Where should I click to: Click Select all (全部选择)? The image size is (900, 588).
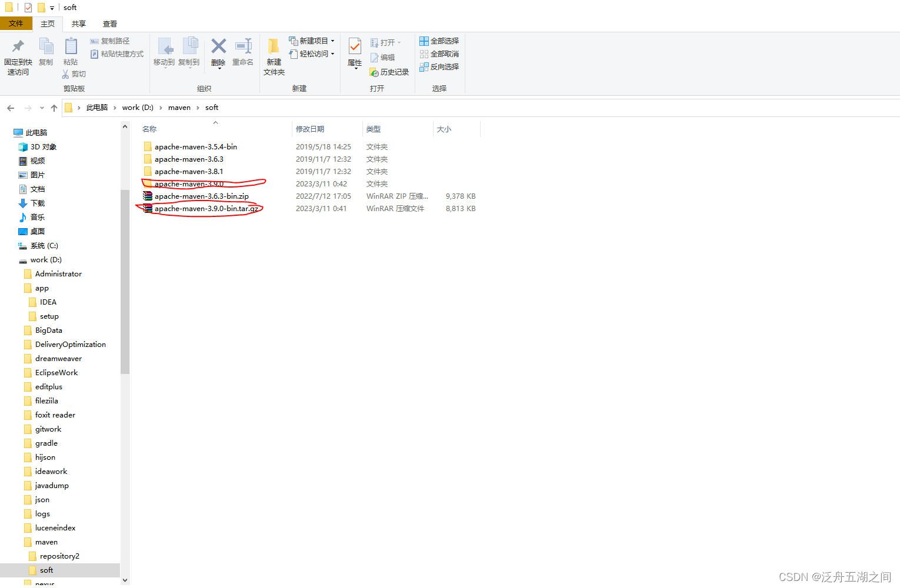[x=439, y=41]
